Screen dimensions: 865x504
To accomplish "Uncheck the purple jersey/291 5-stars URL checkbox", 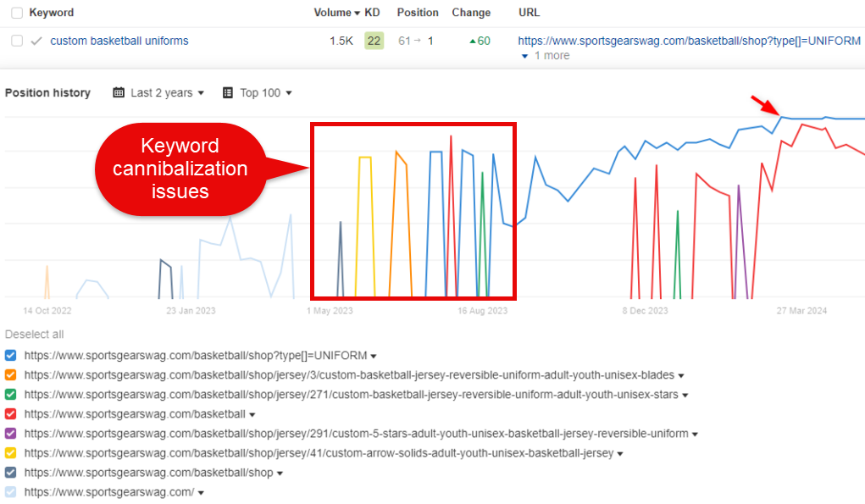I will tap(10, 434).
